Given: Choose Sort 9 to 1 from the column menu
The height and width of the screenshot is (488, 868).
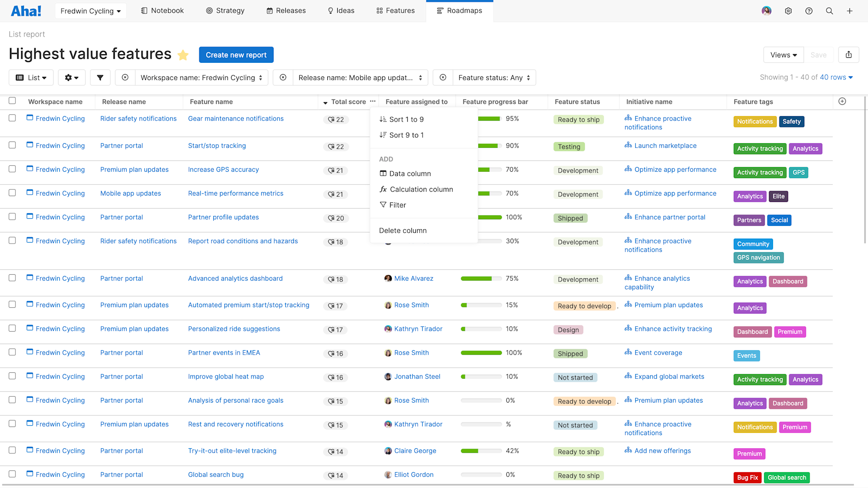Looking at the screenshot, I should 406,135.
